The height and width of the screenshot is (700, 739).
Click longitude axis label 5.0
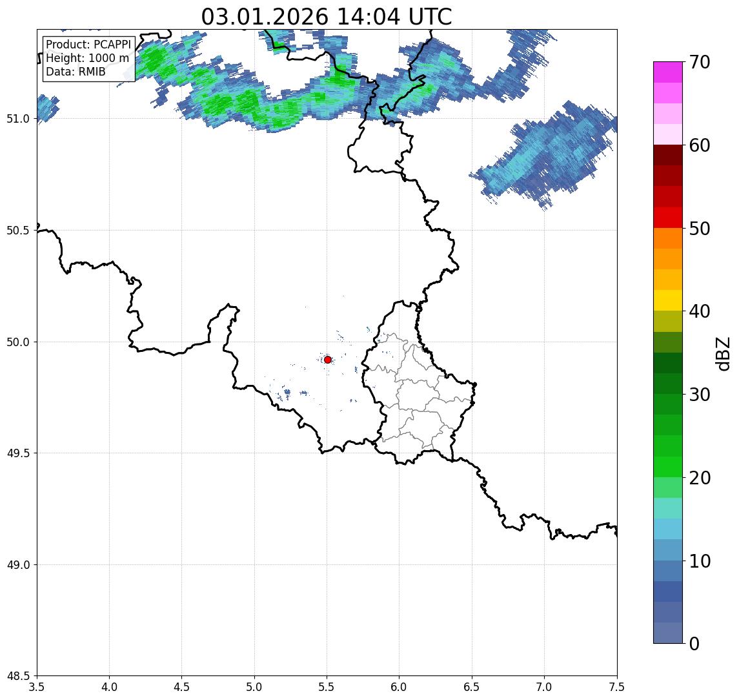[254, 687]
